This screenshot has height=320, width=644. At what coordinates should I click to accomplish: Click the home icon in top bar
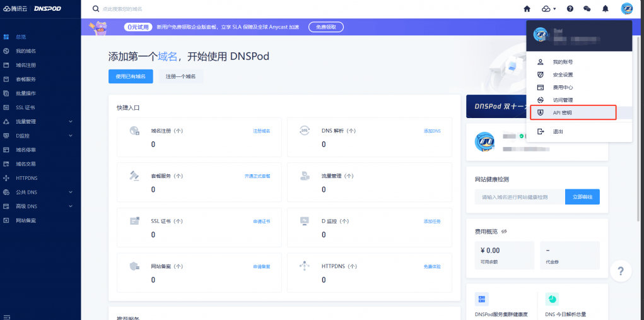coord(527,9)
